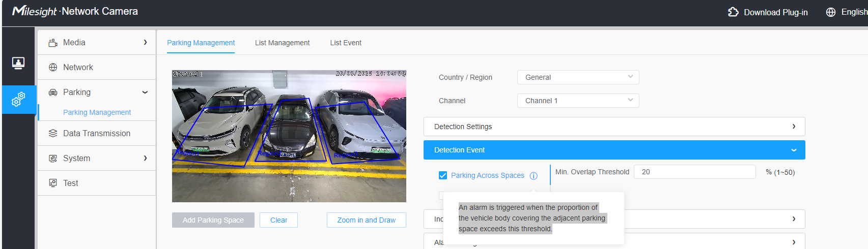Click the info icon beside Parking Across Spaces

[534, 176]
